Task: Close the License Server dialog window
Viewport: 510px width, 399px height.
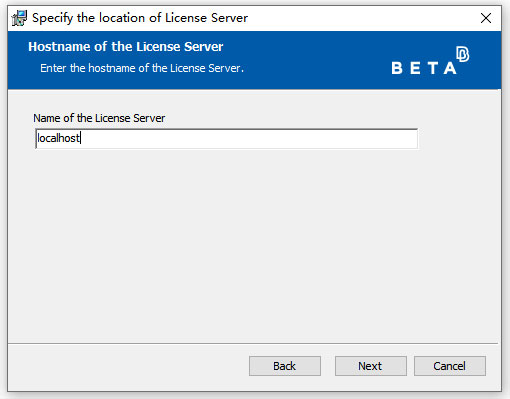Action: click(x=486, y=18)
